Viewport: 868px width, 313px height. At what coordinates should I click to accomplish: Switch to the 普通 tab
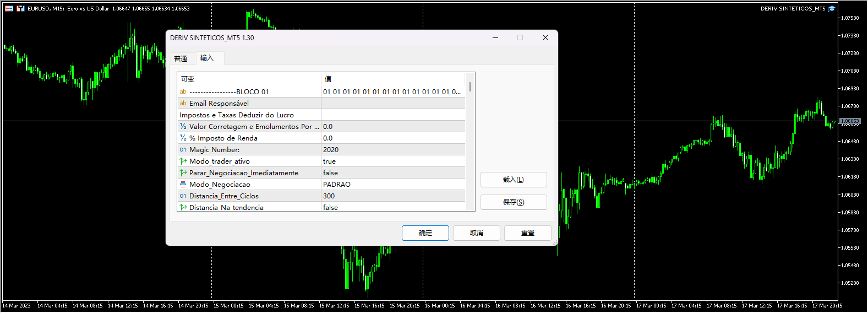click(181, 58)
